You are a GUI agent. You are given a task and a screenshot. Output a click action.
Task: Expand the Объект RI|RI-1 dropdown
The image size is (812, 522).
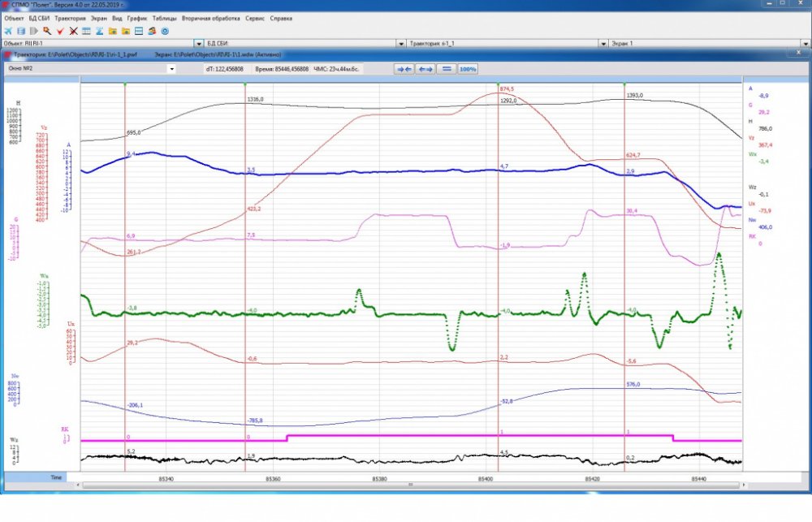(198, 44)
